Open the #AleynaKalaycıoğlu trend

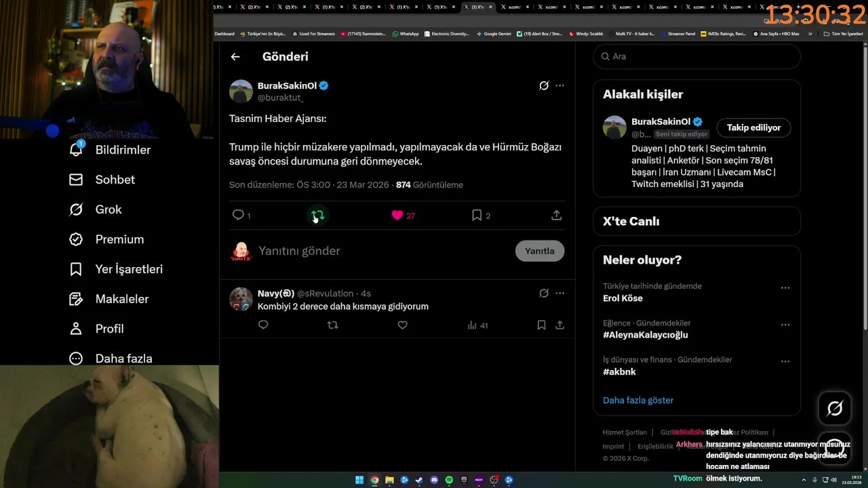(646, 335)
